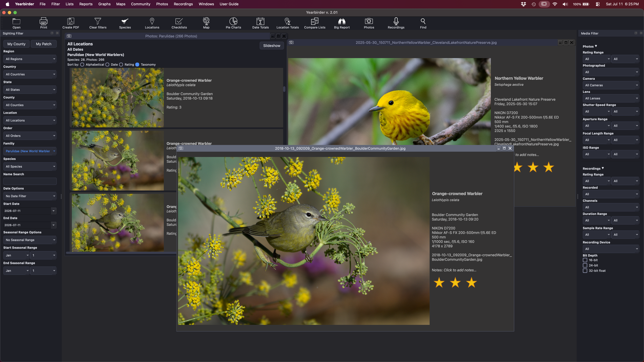Click the My Patch button
The width and height of the screenshot is (644, 362).
(44, 44)
